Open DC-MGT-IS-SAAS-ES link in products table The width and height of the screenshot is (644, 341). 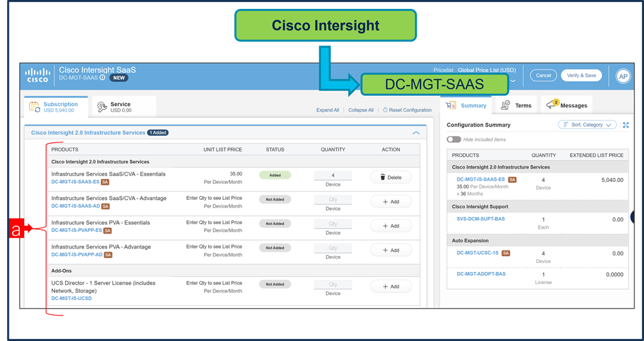click(x=75, y=182)
